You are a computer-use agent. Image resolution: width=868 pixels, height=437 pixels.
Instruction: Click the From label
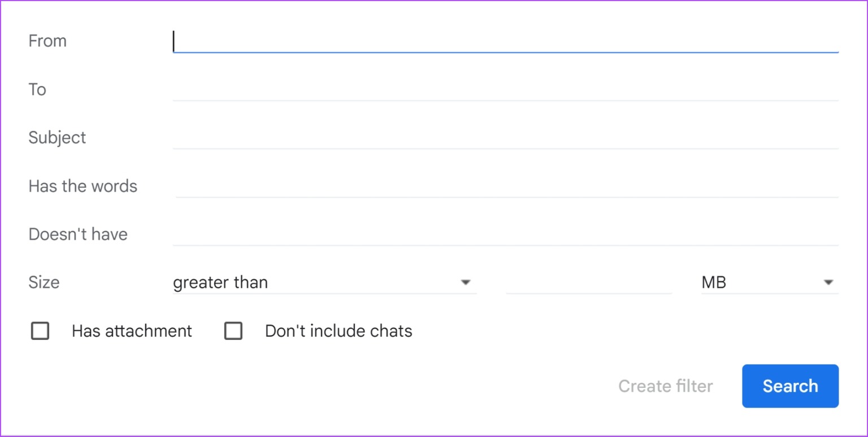pos(47,41)
